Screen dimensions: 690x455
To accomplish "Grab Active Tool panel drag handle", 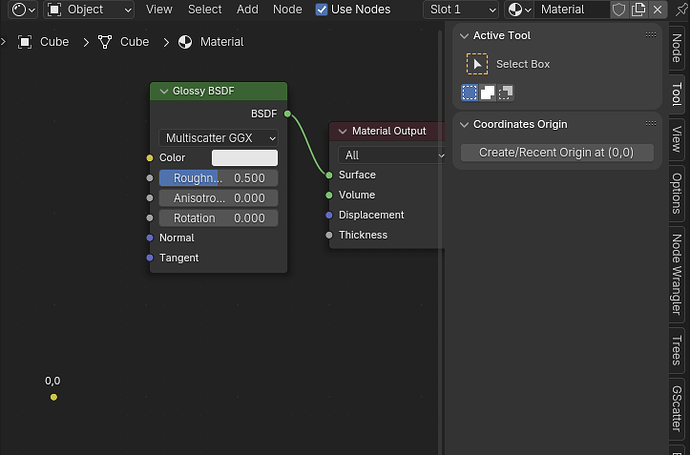I will [651, 35].
